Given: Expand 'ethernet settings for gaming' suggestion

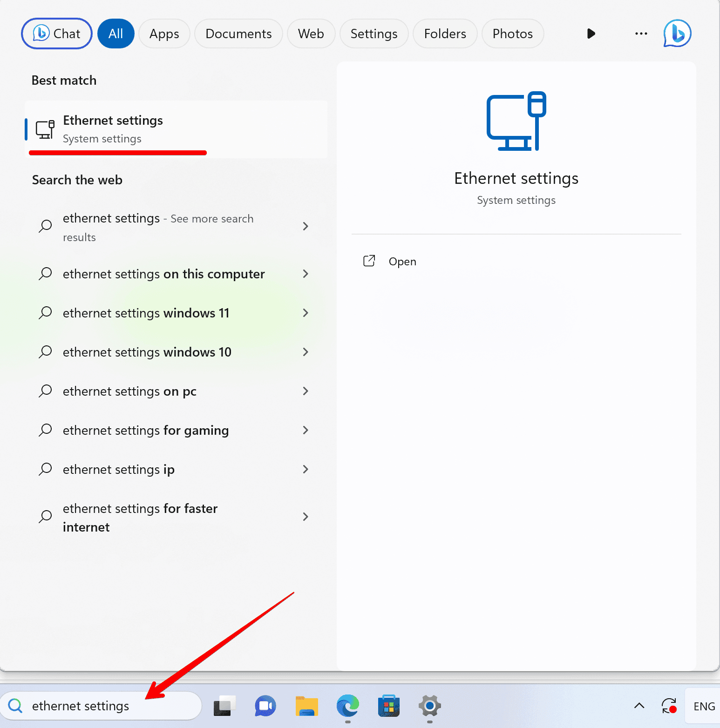Looking at the screenshot, I should pyautogui.click(x=306, y=430).
